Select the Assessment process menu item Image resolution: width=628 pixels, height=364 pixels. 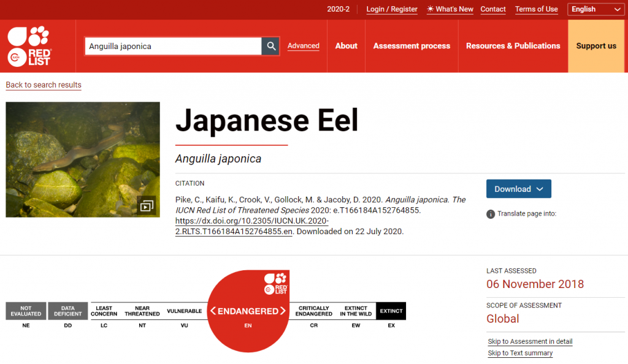click(x=412, y=46)
